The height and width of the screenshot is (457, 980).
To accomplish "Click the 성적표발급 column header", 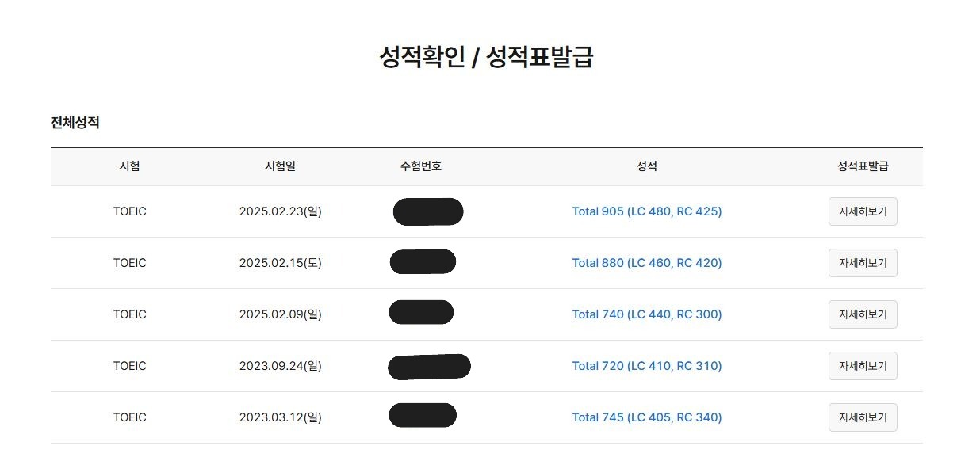I will click(863, 166).
